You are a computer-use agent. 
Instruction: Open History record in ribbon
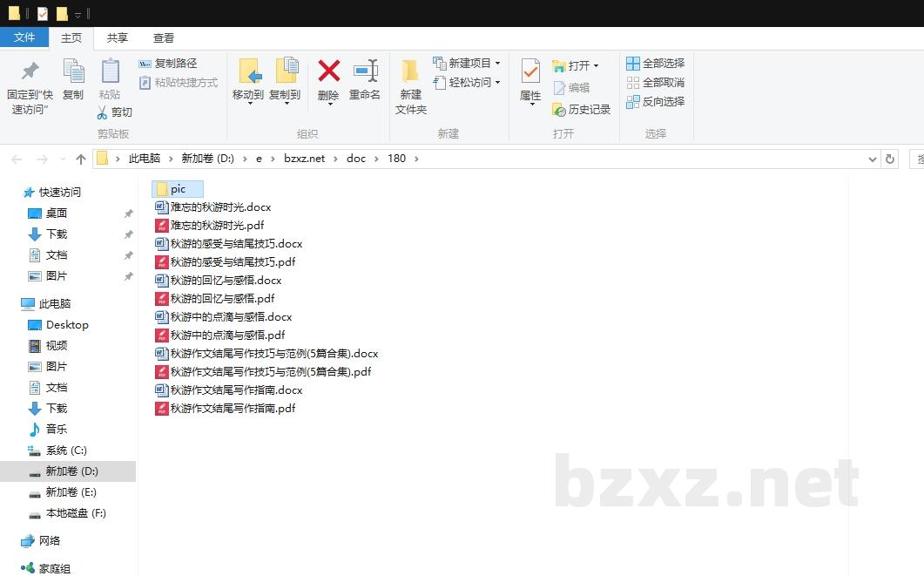tap(581, 110)
